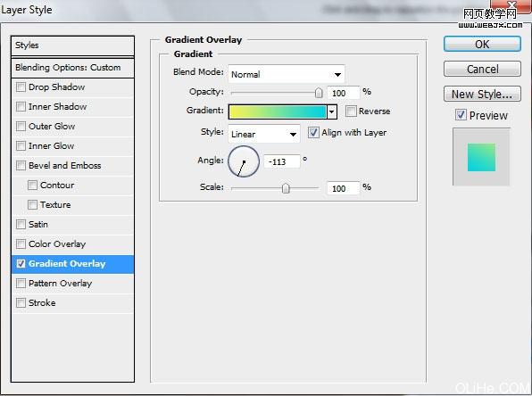
Task: Uncheck the Gradient Overlay checkbox
Action: pyautogui.click(x=21, y=264)
